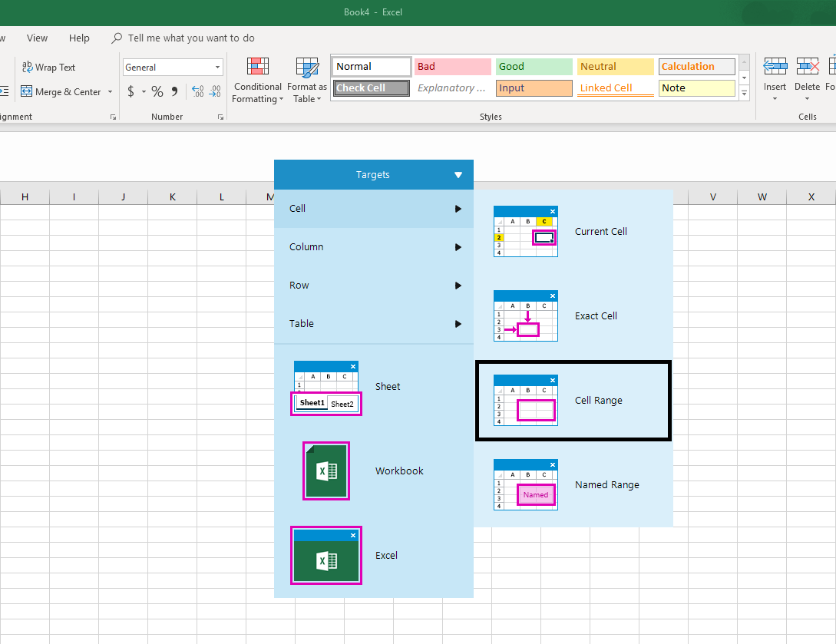836x644 pixels.
Task: Click the Format as Table icon
Action: [x=307, y=68]
